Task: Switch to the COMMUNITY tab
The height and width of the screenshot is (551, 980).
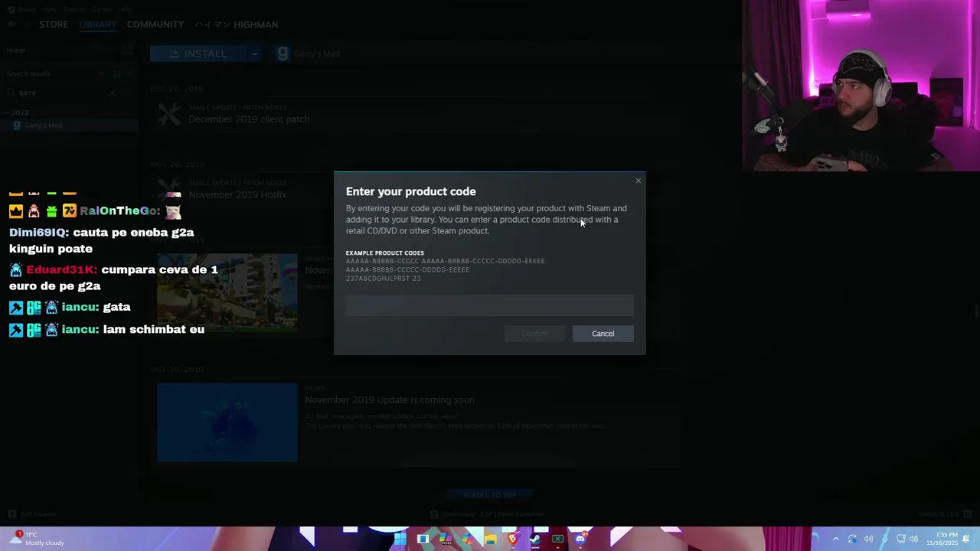Action: coord(155,24)
